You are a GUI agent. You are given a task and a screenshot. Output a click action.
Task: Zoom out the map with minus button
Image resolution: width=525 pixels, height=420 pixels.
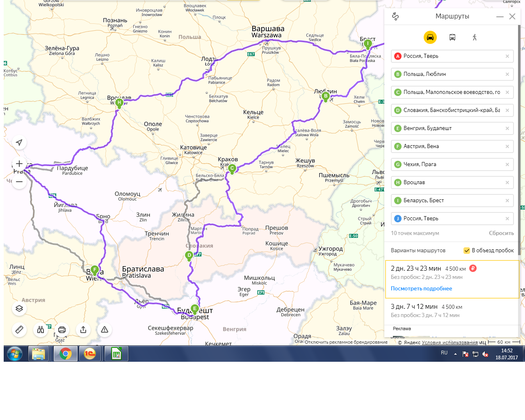pos(19,181)
